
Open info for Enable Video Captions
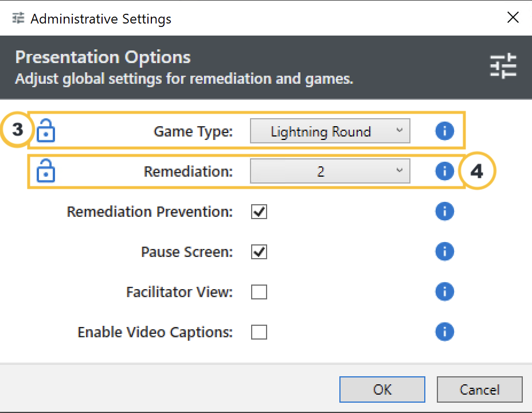444,332
